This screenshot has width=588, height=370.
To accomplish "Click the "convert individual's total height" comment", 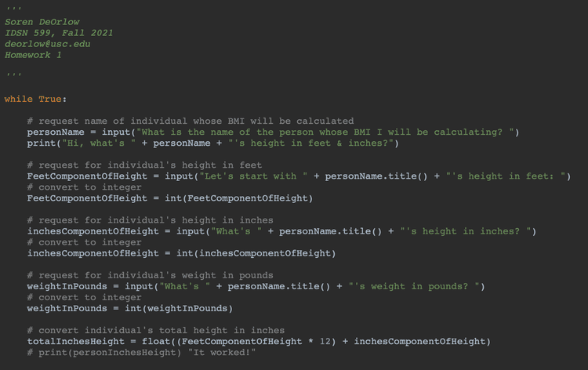I will coord(155,330).
